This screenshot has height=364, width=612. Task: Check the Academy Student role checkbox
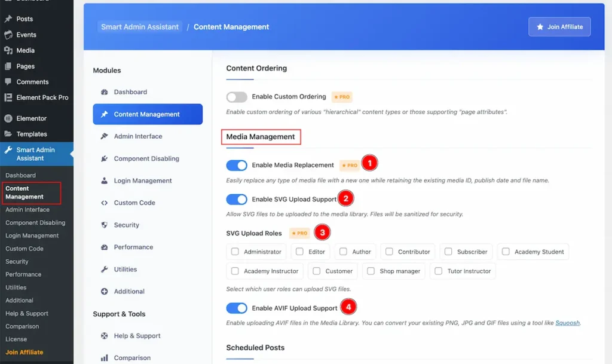pyautogui.click(x=506, y=252)
